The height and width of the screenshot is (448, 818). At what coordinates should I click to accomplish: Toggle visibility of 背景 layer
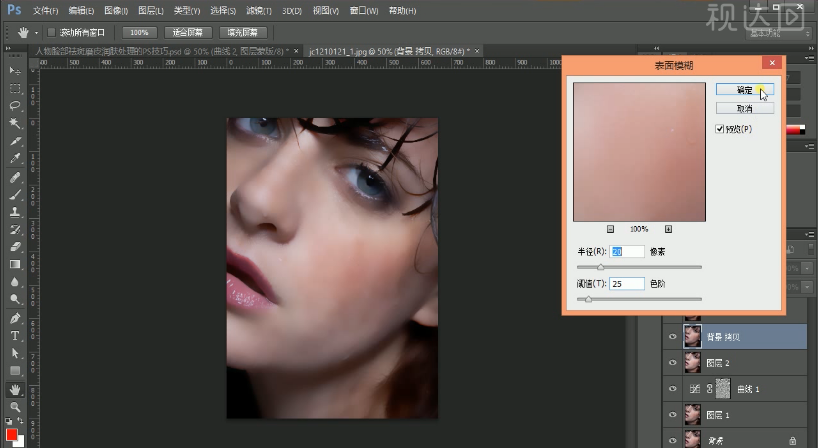pos(672,441)
